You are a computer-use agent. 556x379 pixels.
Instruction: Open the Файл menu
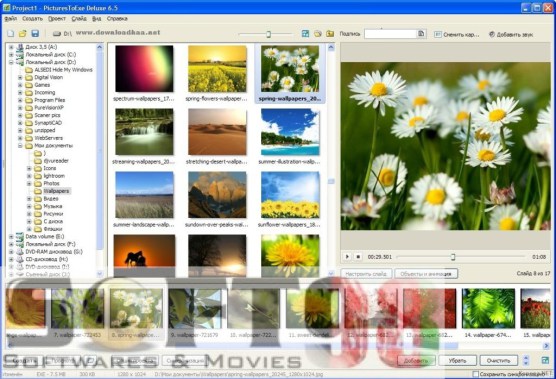[x=11, y=18]
